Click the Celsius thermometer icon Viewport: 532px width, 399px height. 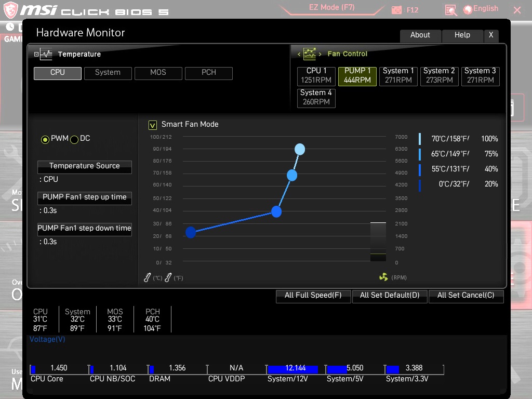147,277
